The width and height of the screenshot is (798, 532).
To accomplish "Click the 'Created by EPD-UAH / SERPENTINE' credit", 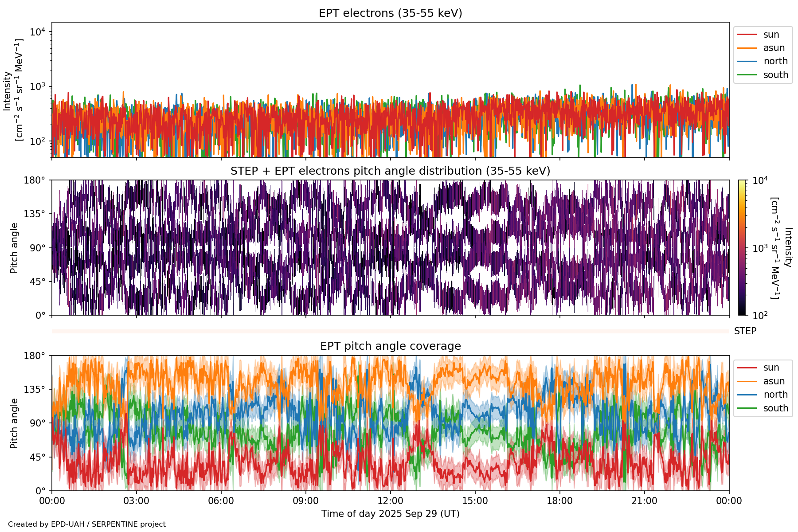I will click(x=87, y=524).
